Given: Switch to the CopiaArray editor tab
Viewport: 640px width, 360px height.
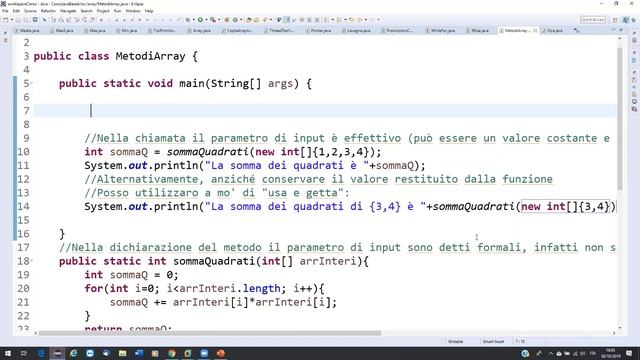Looking at the screenshot, I should point(238,31).
